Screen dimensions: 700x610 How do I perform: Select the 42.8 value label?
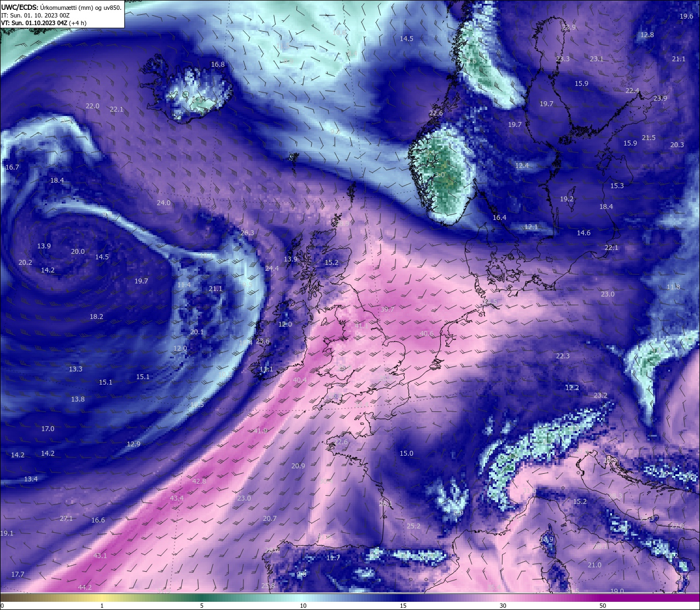click(x=199, y=481)
